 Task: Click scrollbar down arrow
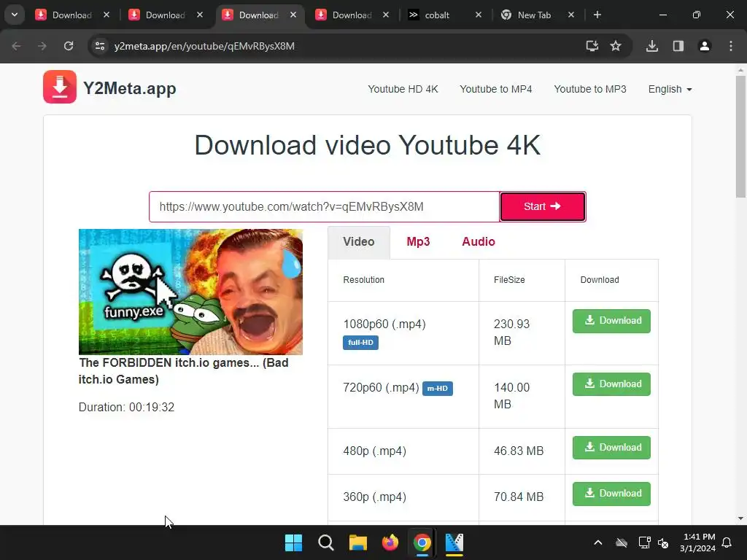[x=740, y=518]
